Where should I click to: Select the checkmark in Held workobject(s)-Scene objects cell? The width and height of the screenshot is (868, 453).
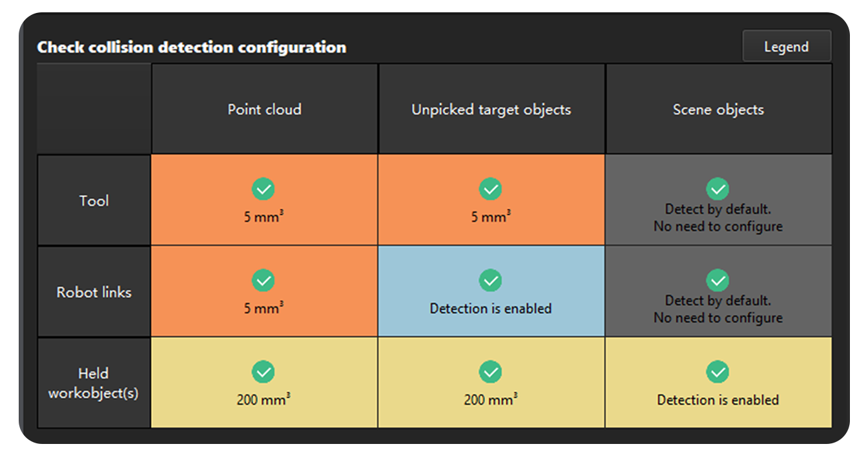tap(718, 372)
